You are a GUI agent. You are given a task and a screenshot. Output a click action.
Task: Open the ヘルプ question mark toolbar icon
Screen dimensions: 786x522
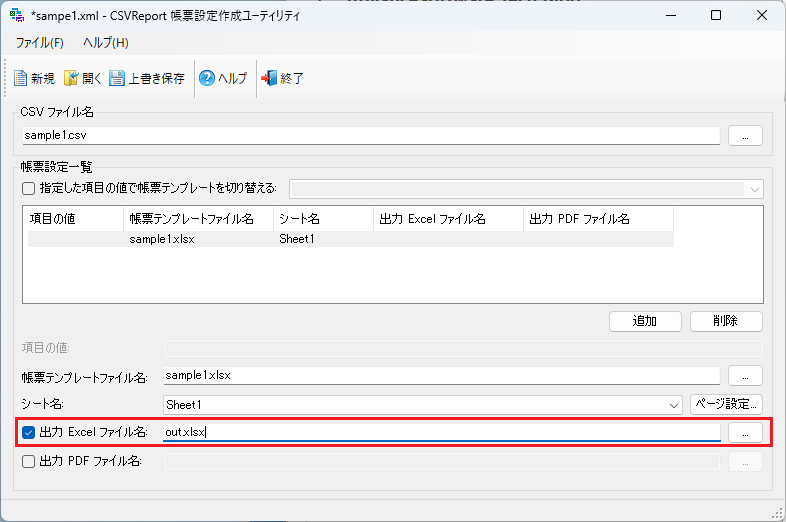click(x=207, y=78)
